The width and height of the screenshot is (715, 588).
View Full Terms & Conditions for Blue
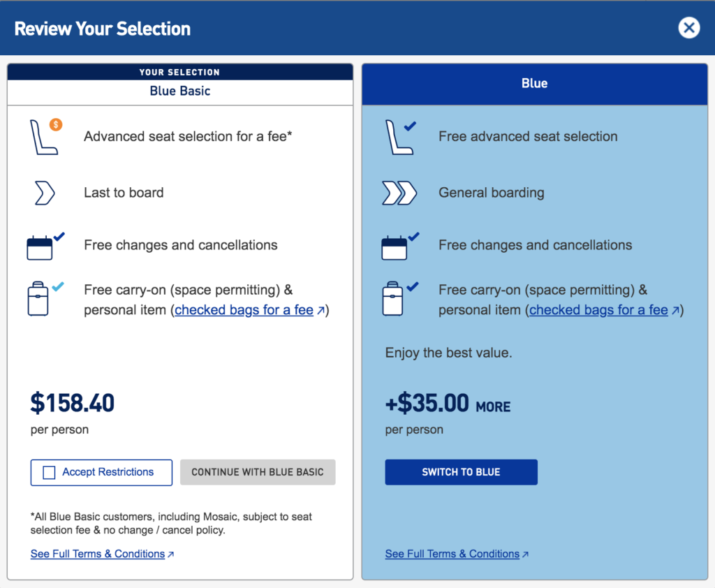coord(452,554)
